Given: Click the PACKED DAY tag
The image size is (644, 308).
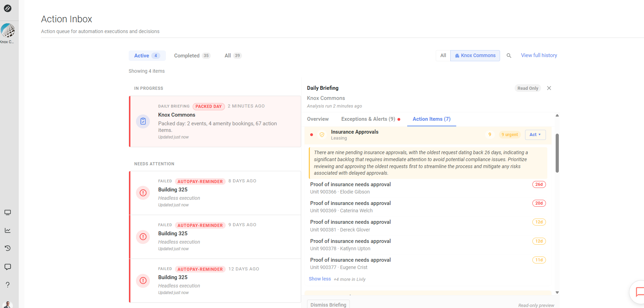Looking at the screenshot, I should [209, 106].
